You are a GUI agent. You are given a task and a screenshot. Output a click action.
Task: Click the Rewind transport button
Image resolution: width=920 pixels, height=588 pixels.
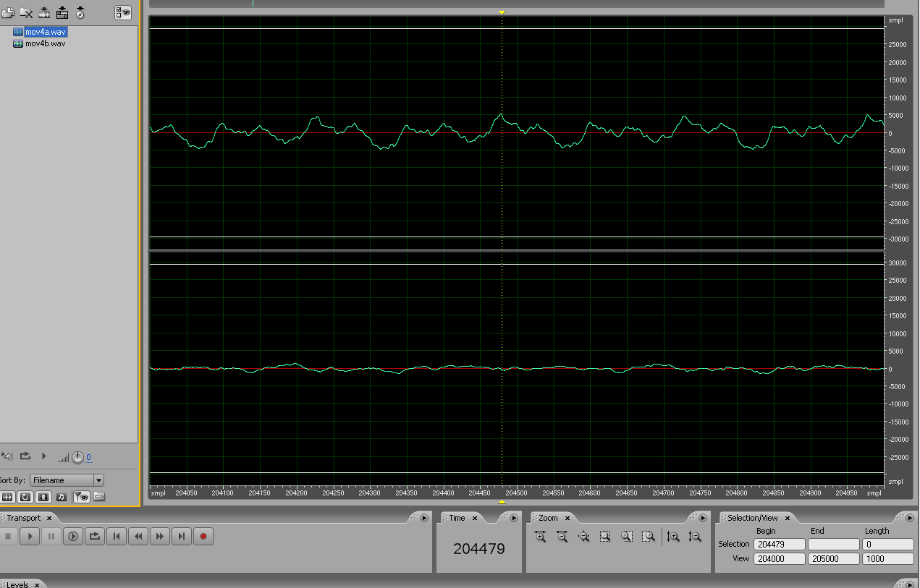138,537
